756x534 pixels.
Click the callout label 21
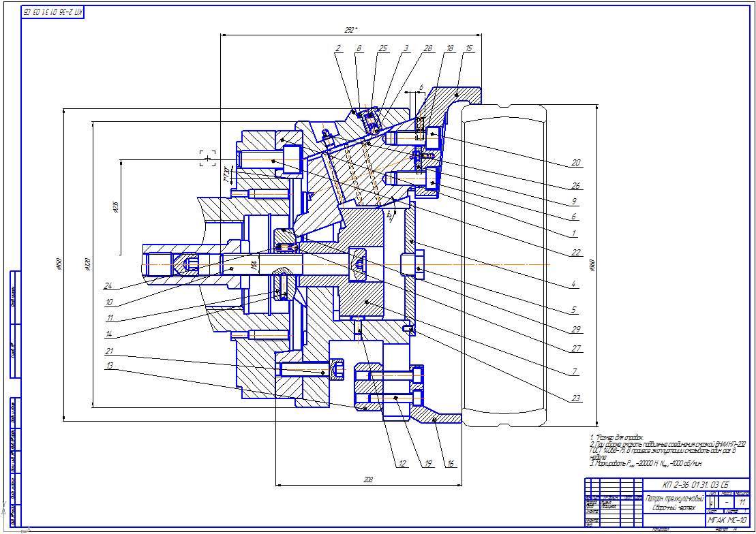(x=109, y=352)
